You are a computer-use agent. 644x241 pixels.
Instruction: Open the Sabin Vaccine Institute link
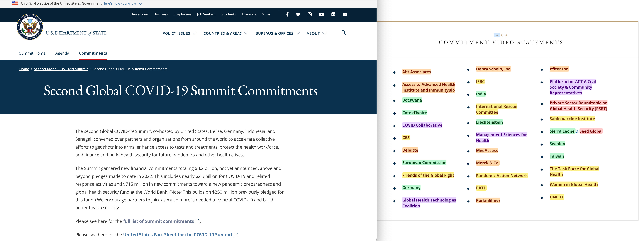click(572, 119)
